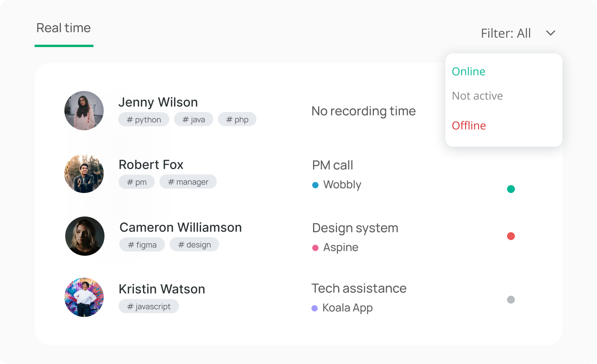Toggle Cameron Williamson's red offline status dot

[x=511, y=236]
